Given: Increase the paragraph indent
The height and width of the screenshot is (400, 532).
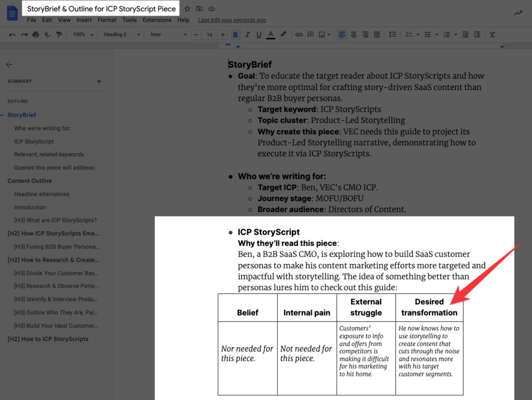Looking at the screenshot, I should pos(477,35).
